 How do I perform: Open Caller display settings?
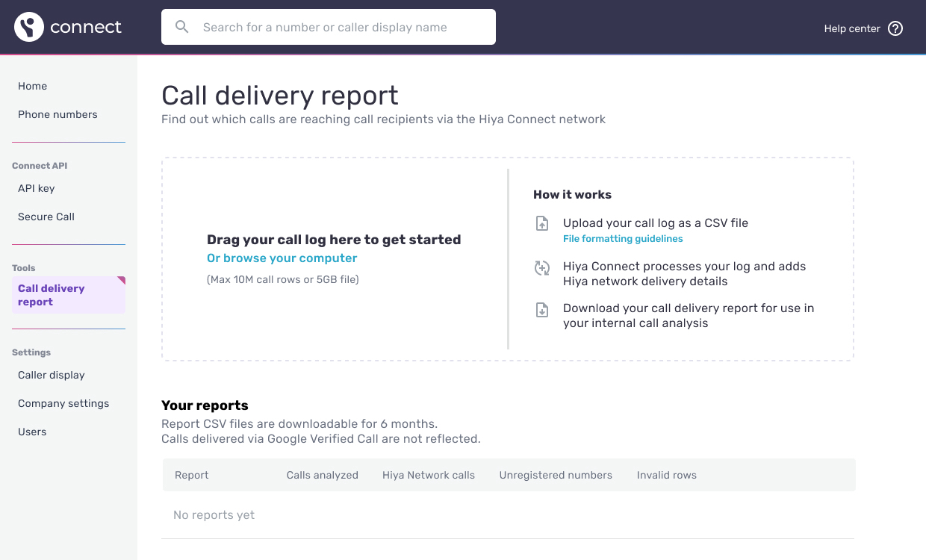[x=51, y=375]
